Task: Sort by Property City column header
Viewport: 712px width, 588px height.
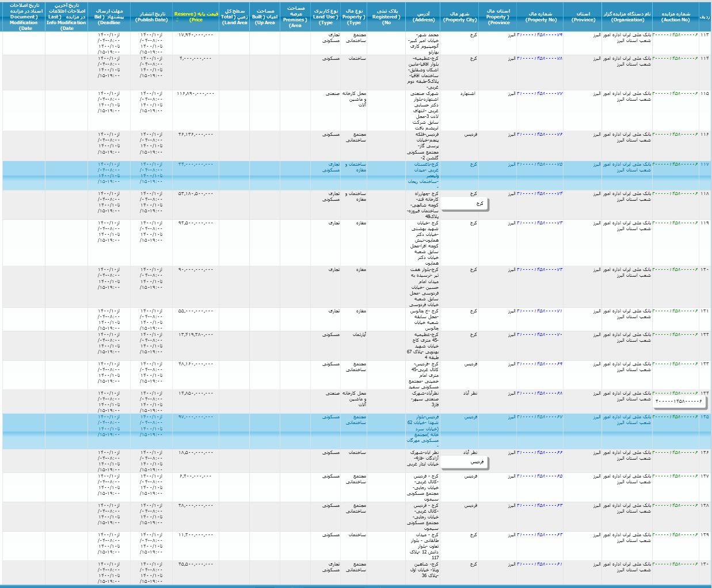Action: coord(459,17)
